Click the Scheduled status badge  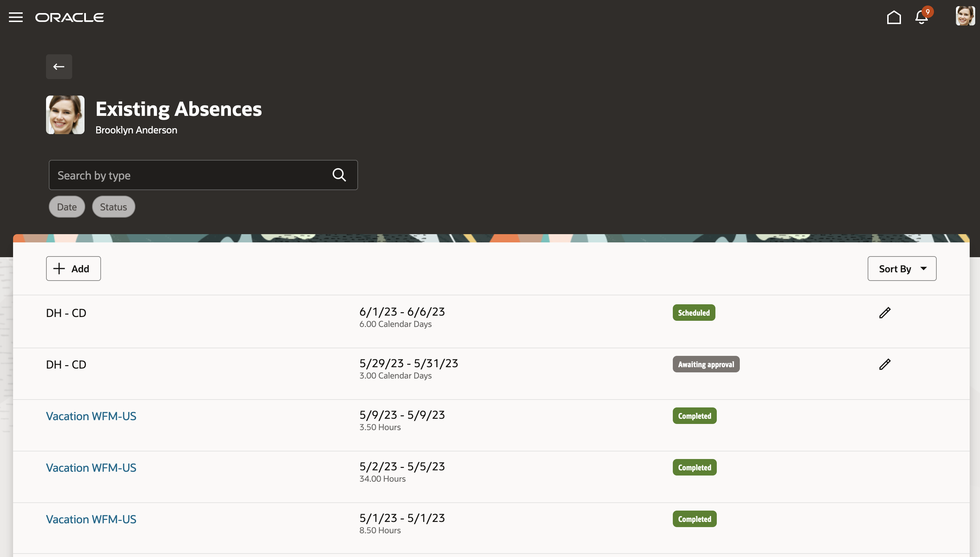(693, 313)
